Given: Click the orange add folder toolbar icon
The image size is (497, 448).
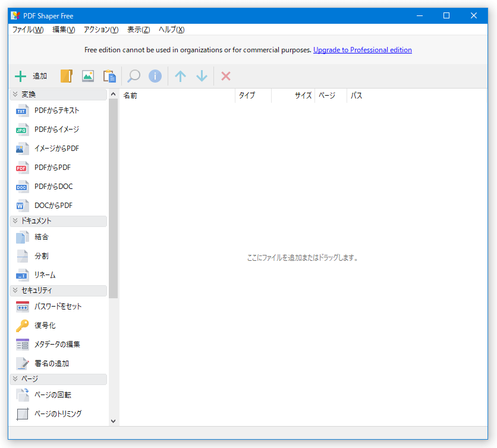Looking at the screenshot, I should pos(67,76).
